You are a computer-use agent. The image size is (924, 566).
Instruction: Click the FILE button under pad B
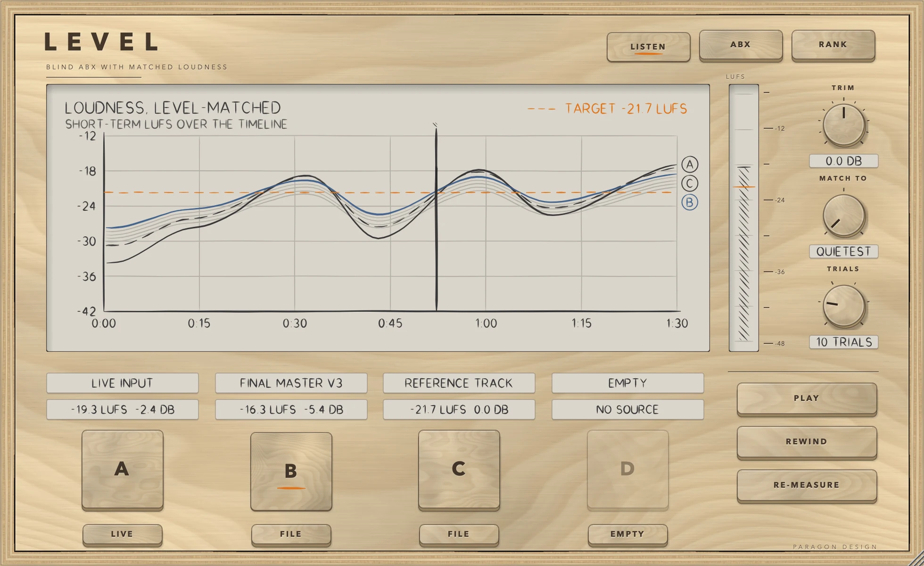click(291, 534)
